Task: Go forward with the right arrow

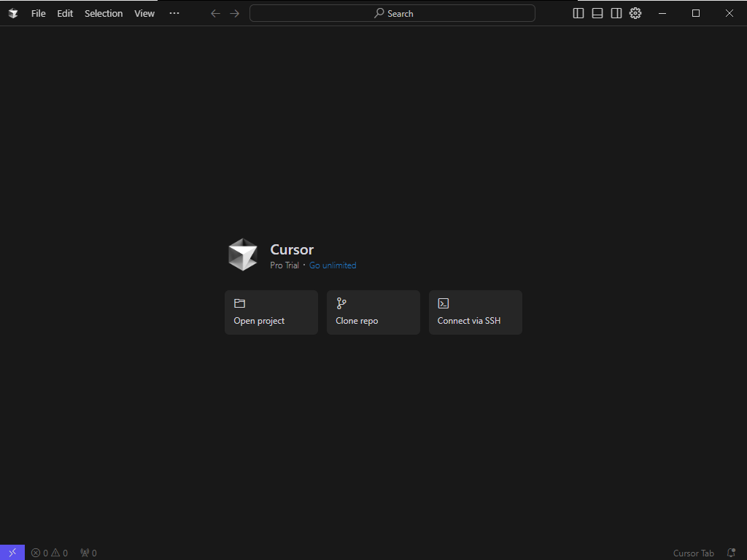Action: pos(234,13)
